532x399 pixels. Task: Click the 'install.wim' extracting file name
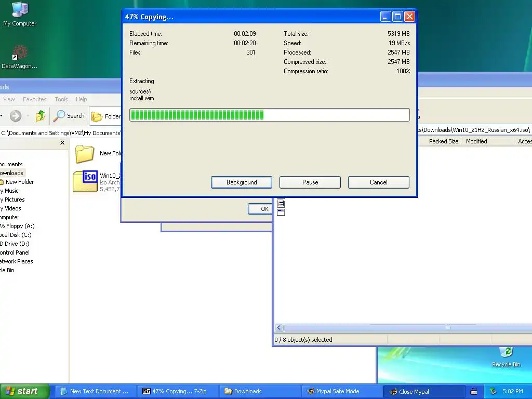141,98
